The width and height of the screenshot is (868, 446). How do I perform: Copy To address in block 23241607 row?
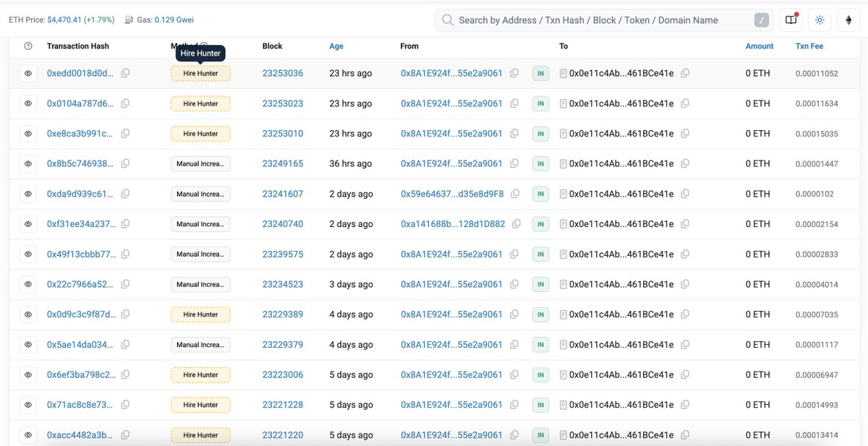[x=685, y=194]
